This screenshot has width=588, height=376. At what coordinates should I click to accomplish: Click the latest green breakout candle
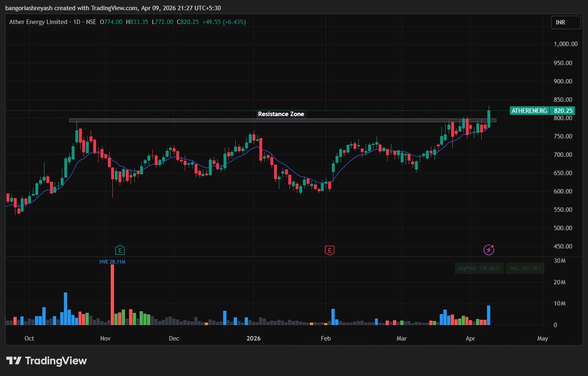pyautogui.click(x=489, y=119)
